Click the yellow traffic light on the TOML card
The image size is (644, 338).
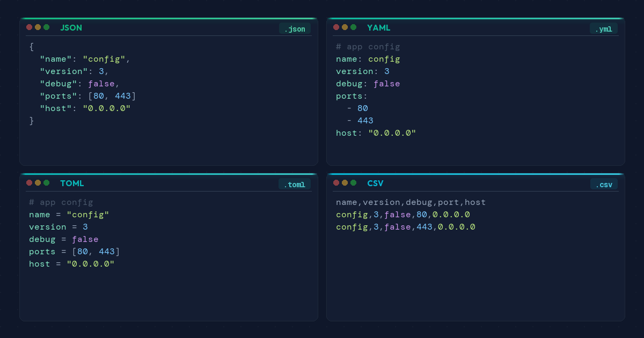38,182
